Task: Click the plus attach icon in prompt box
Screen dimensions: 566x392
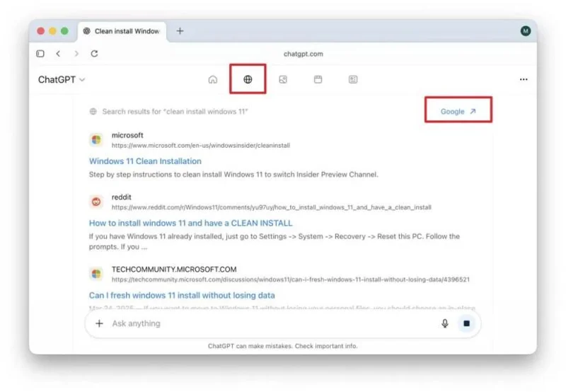Action: [99, 323]
